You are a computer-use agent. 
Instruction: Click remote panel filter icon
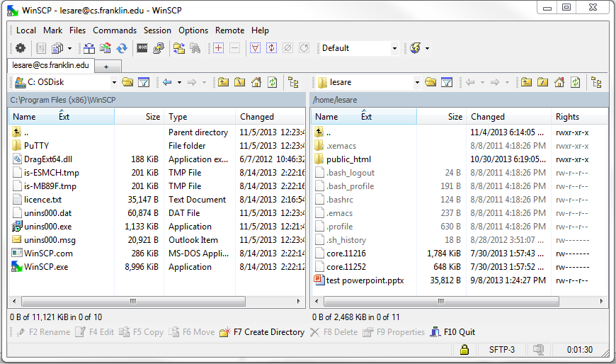pos(447,82)
